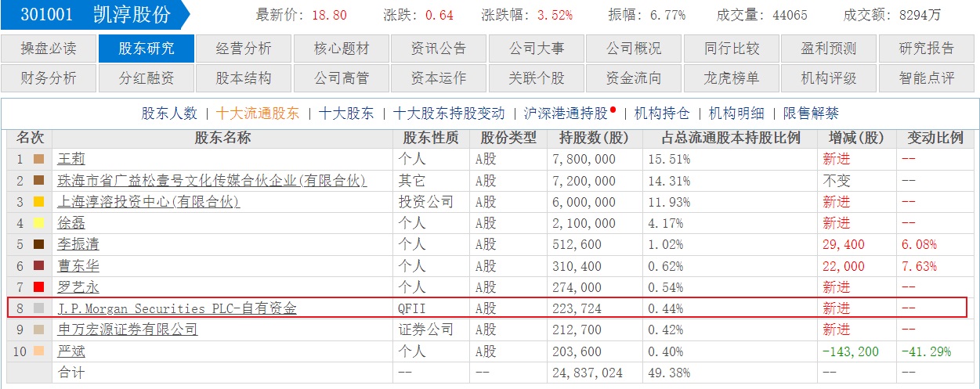Open the 智能点评 tab
980x389 pixels.
(928, 78)
